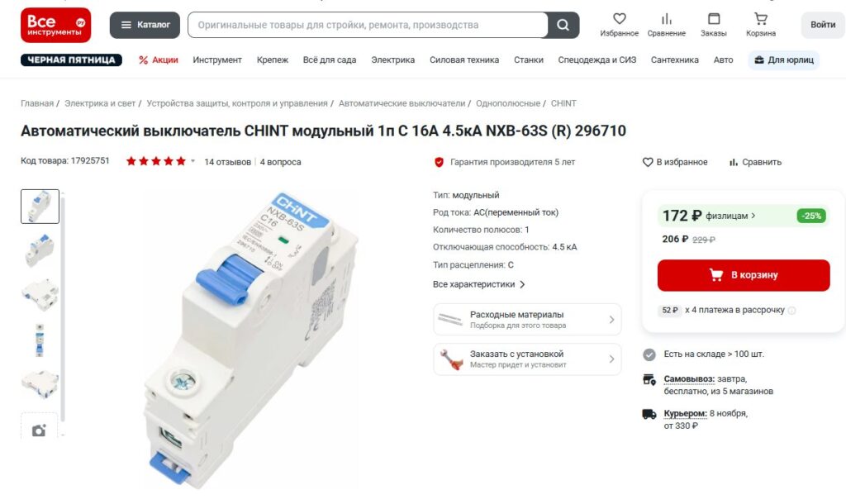The width and height of the screenshot is (846, 504).
Task: Expand Все характеристики list
Action: pos(479,284)
